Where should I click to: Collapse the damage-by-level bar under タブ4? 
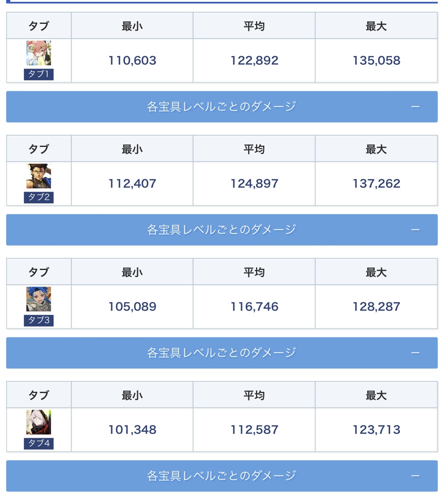click(x=222, y=476)
